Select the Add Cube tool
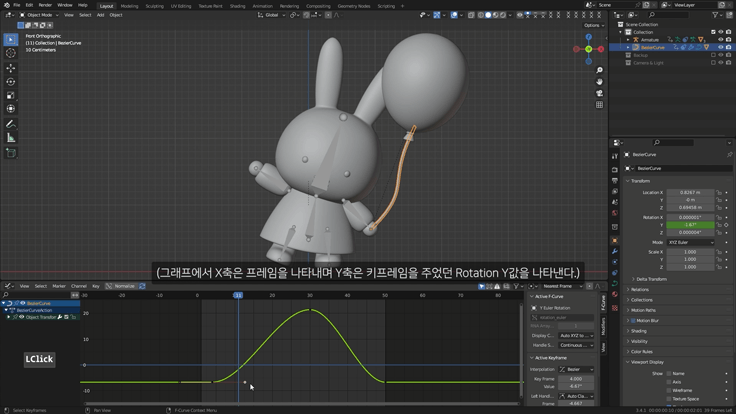This screenshot has height=414, width=736. tap(10, 153)
